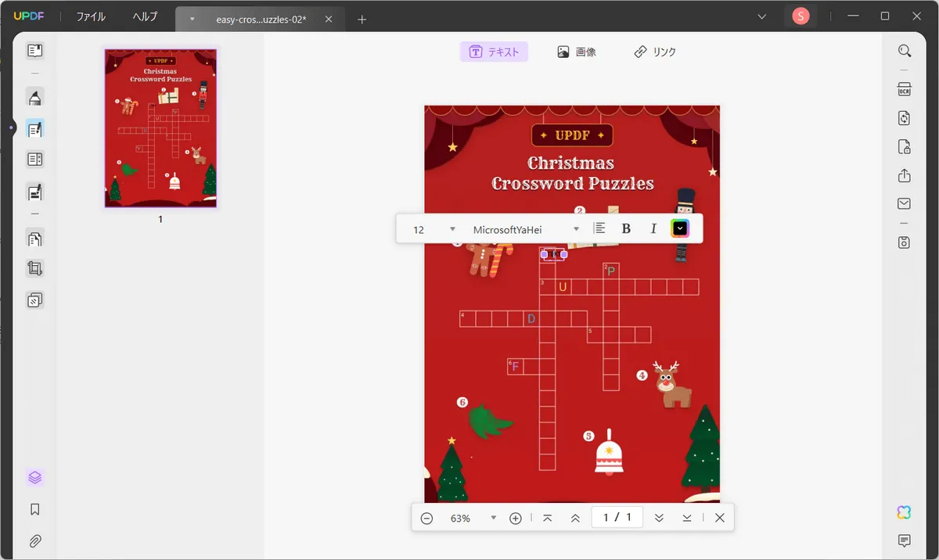This screenshot has height=560, width=939.
Task: Open the user account S avatar
Action: tap(800, 16)
